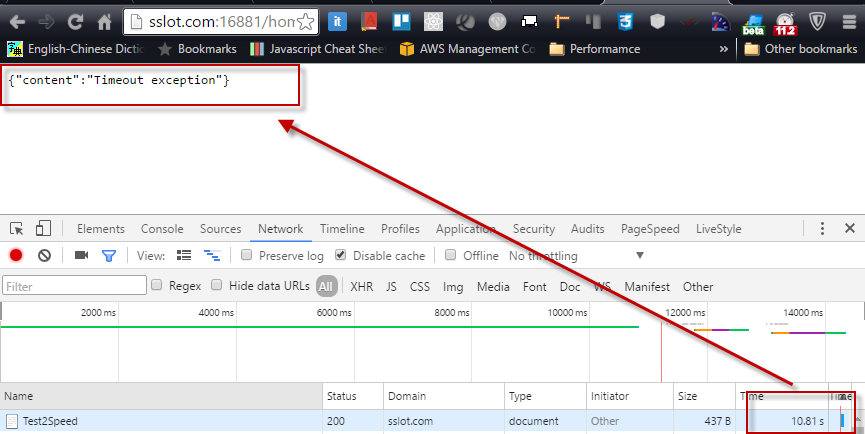The width and height of the screenshot is (865, 434).
Task: Enable the Offline checkbox
Action: [x=451, y=255]
